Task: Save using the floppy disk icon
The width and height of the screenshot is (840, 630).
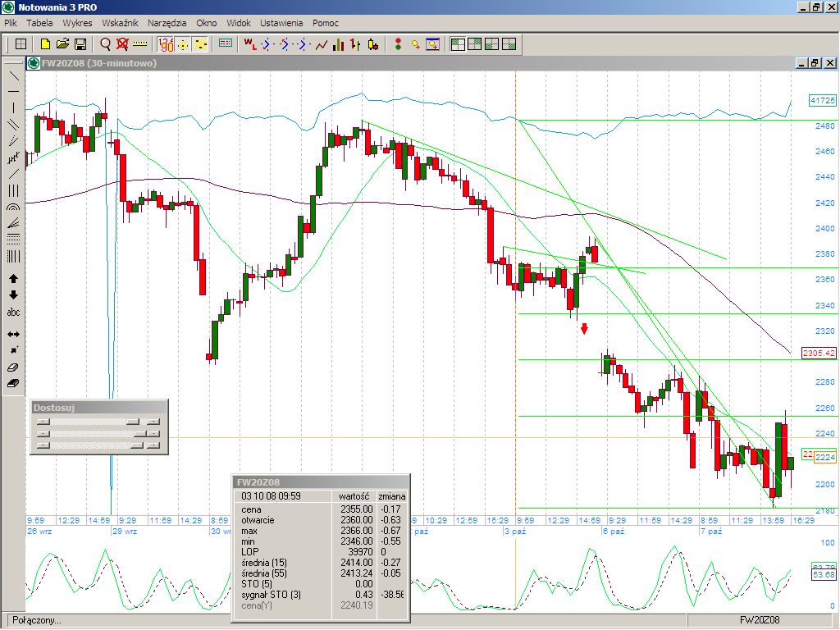Action: [x=80, y=44]
